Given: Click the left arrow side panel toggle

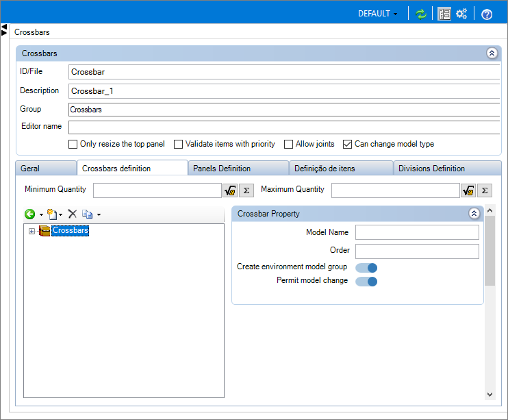Looking at the screenshot, I should [4, 27].
